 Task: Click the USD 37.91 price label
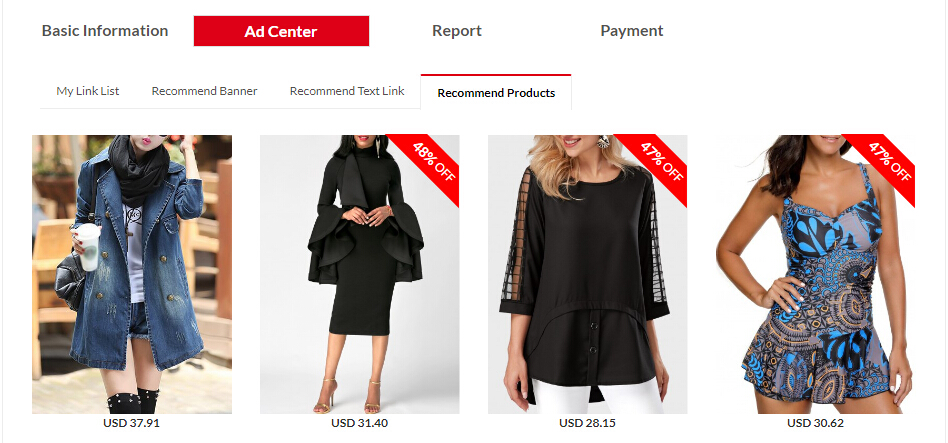point(131,423)
